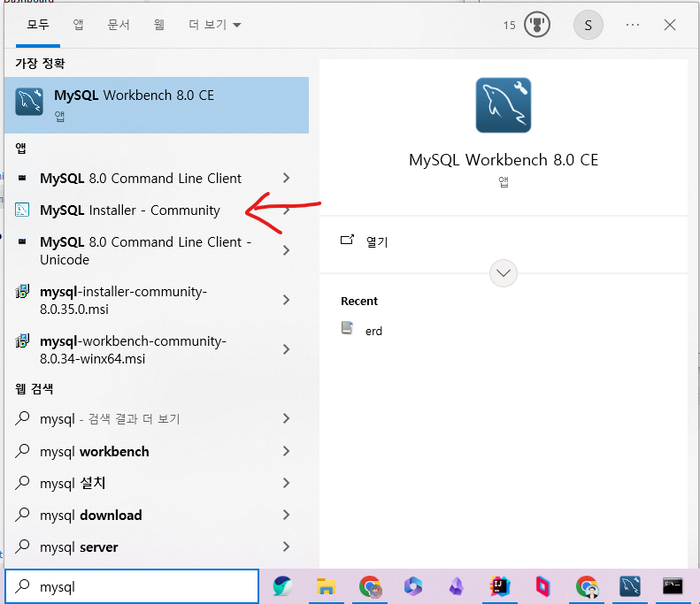
Task: Expand chevron for mysql 설치 suggestion
Action: pyautogui.click(x=286, y=483)
